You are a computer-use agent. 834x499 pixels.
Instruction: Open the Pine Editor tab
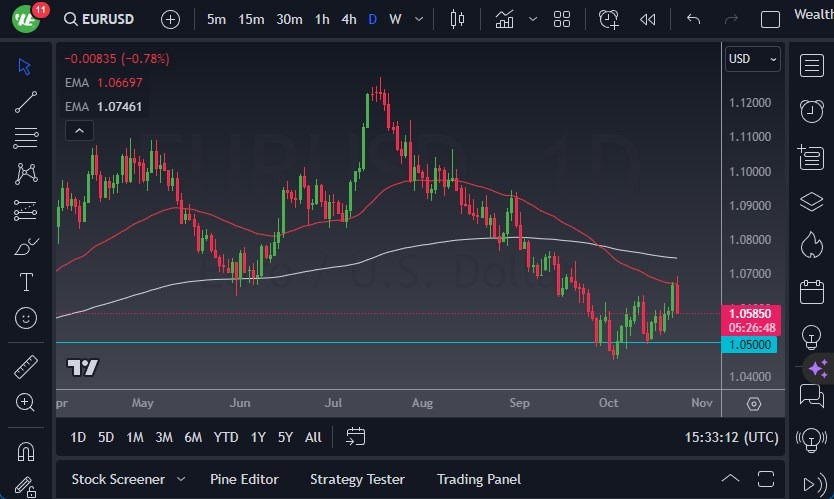point(244,479)
